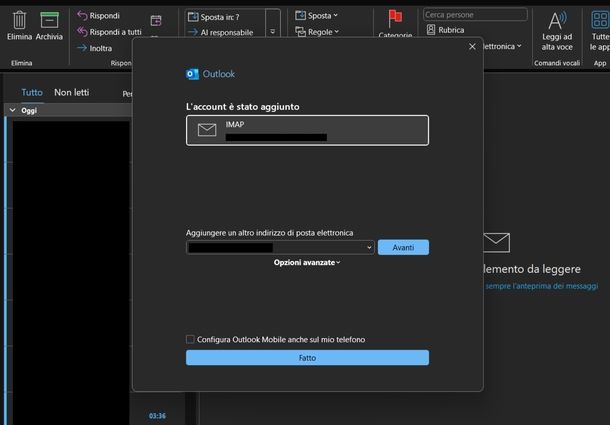This screenshot has height=425, width=610.
Task: Open the posta elettronica dropdown arrow
Action: coord(519,46)
